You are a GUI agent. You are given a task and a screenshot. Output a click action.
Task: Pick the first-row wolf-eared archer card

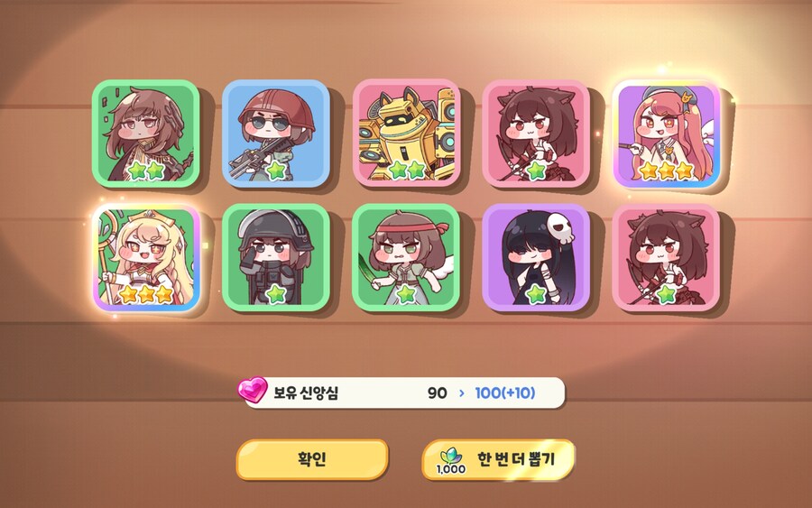click(536, 133)
